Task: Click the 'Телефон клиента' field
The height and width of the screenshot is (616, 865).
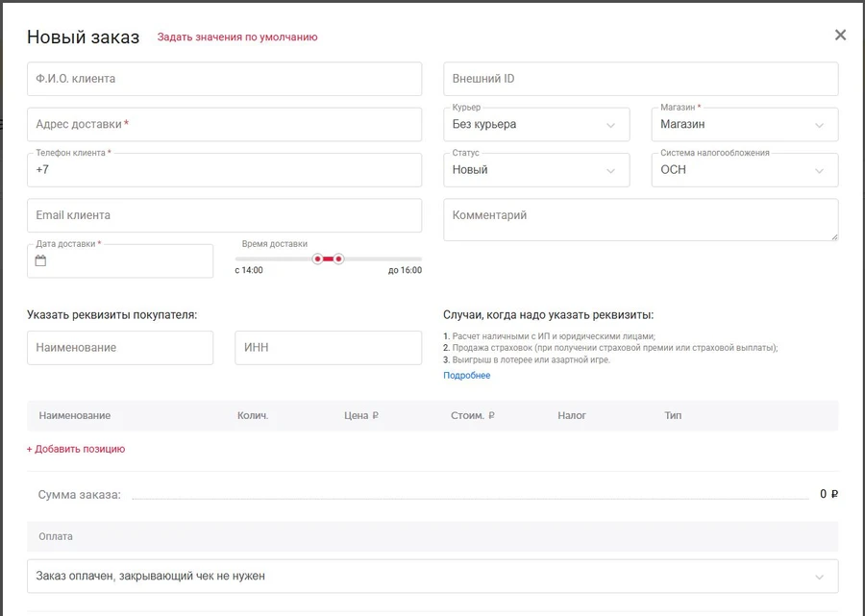Action: (x=224, y=170)
